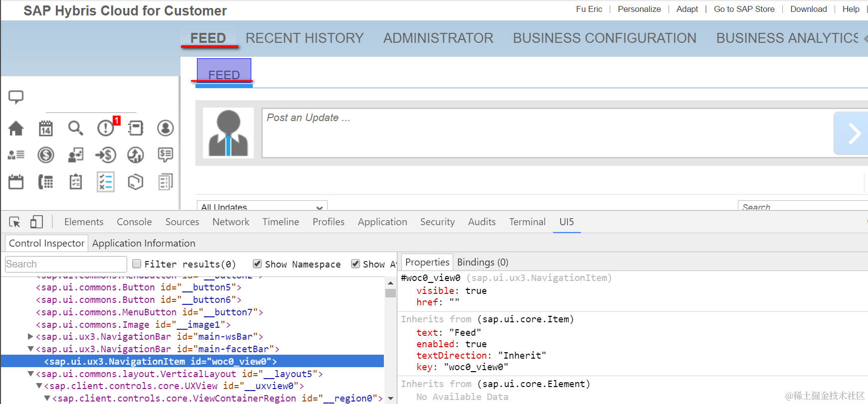The image size is (868, 404).
Task: Click the Fu Eric user link
Action: click(589, 9)
